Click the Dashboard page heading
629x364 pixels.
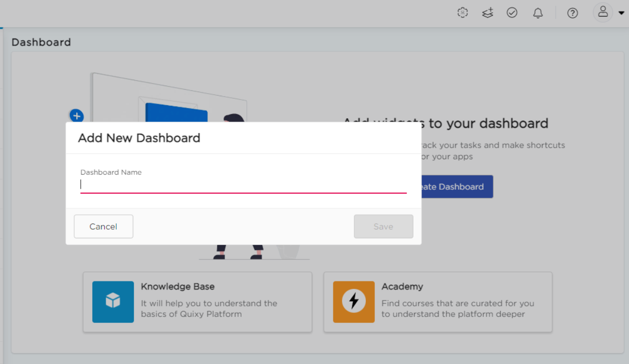click(x=41, y=42)
